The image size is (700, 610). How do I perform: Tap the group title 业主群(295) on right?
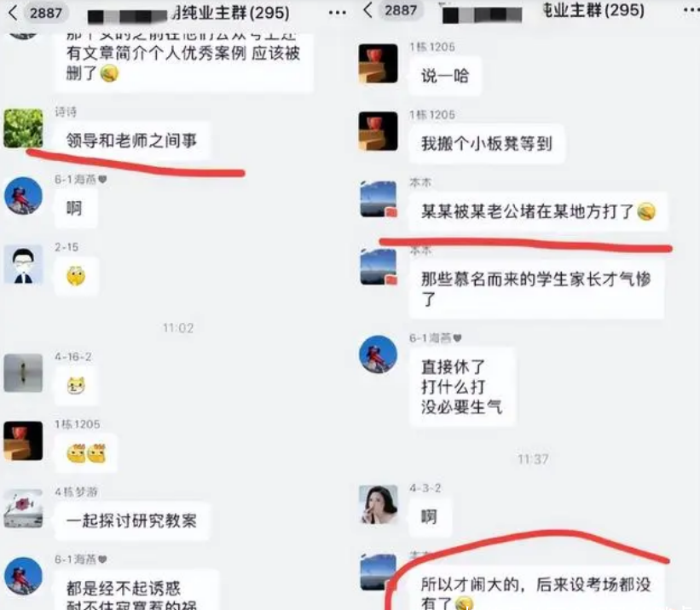(593, 10)
